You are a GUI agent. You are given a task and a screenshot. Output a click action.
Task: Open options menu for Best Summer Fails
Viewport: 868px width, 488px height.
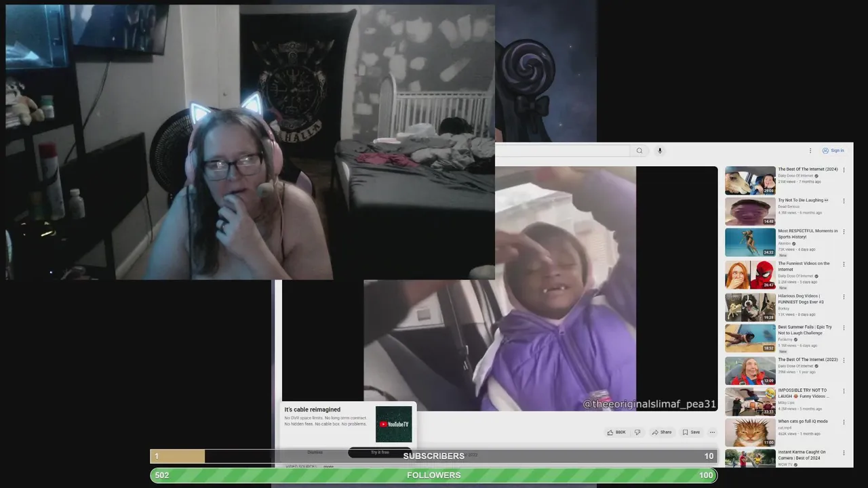844,328
